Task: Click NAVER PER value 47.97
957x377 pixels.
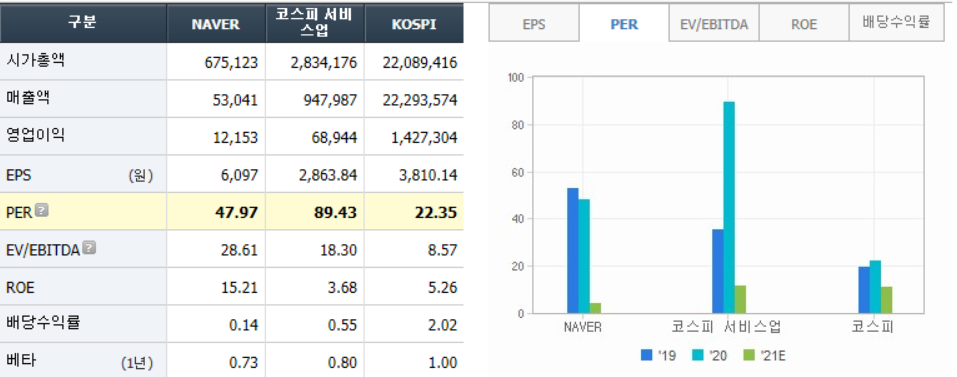Action: (x=237, y=213)
